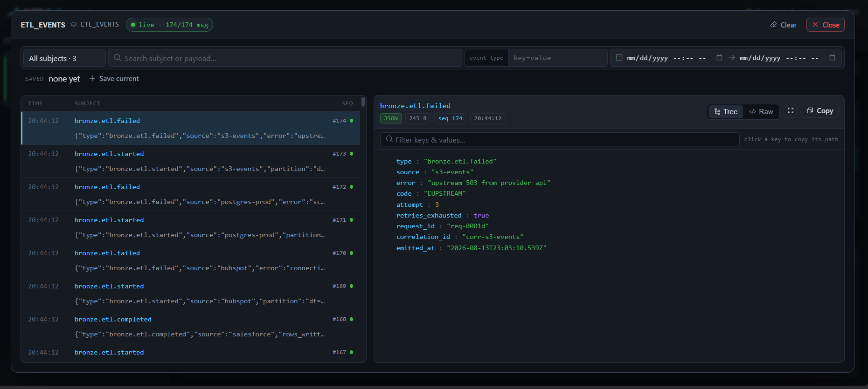The height and width of the screenshot is (389, 868).
Task: Click the seq 174 badge
Action: click(450, 118)
